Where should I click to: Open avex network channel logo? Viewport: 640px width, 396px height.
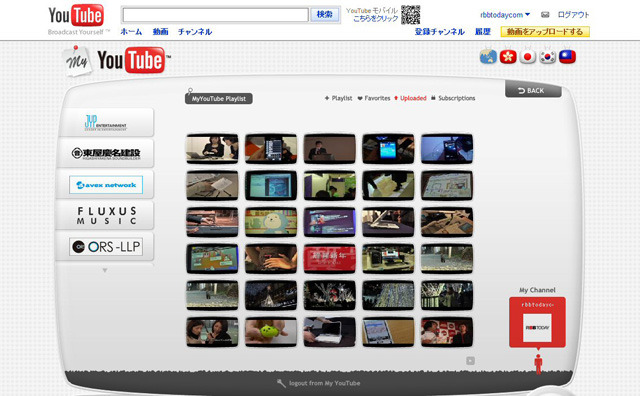106,185
